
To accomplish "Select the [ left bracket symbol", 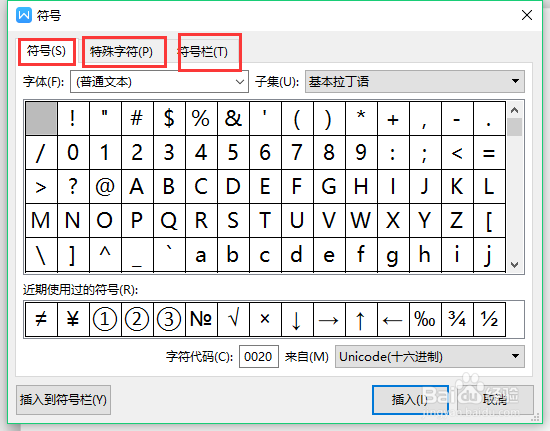I will (489, 221).
